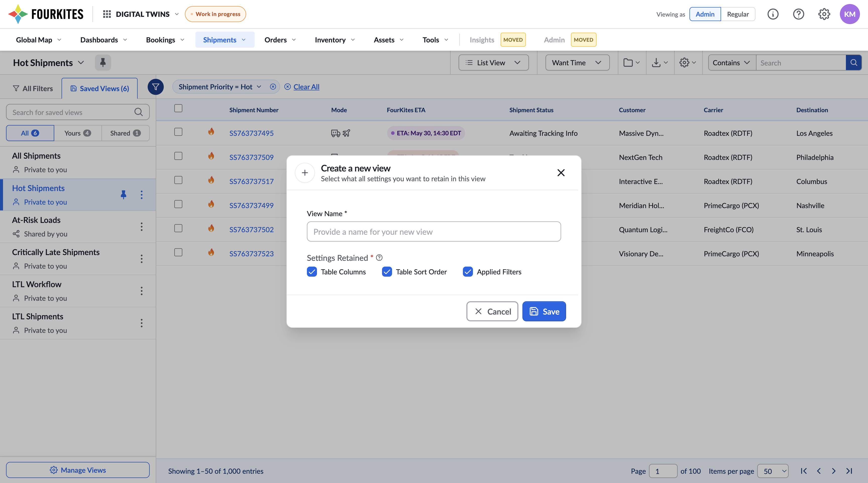Select the checkbox for shipment SS763737523
Image resolution: width=868 pixels, height=483 pixels.
click(178, 252)
